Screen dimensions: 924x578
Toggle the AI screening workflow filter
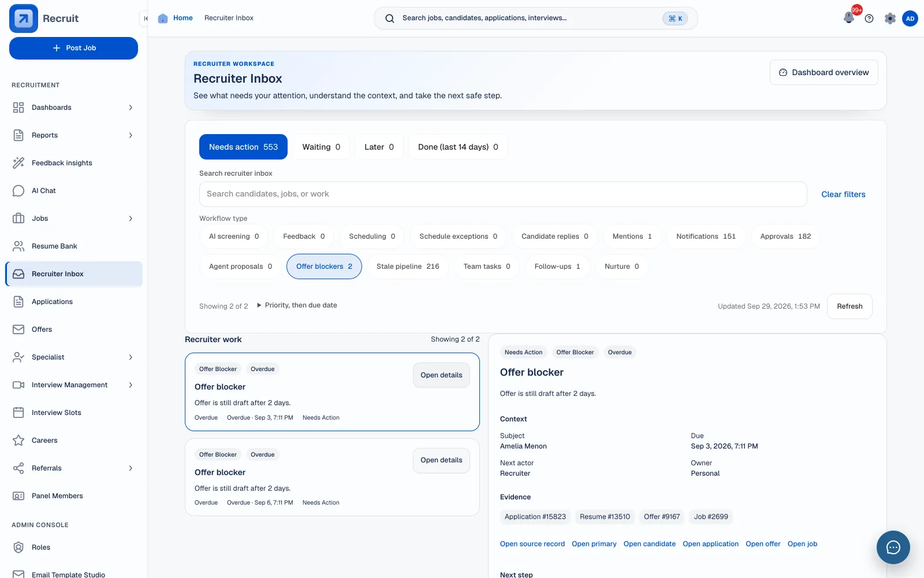tap(234, 236)
